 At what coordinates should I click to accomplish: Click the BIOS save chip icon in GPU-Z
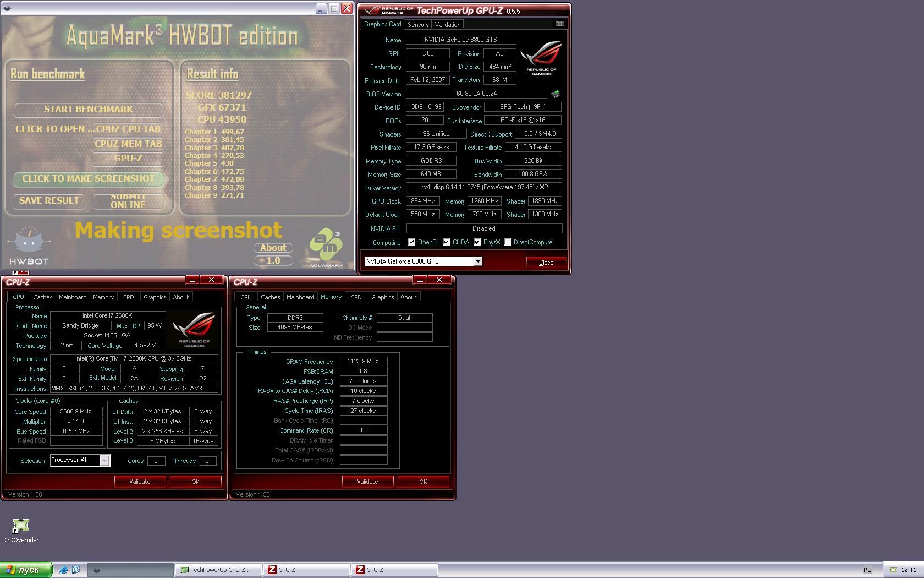click(x=555, y=94)
